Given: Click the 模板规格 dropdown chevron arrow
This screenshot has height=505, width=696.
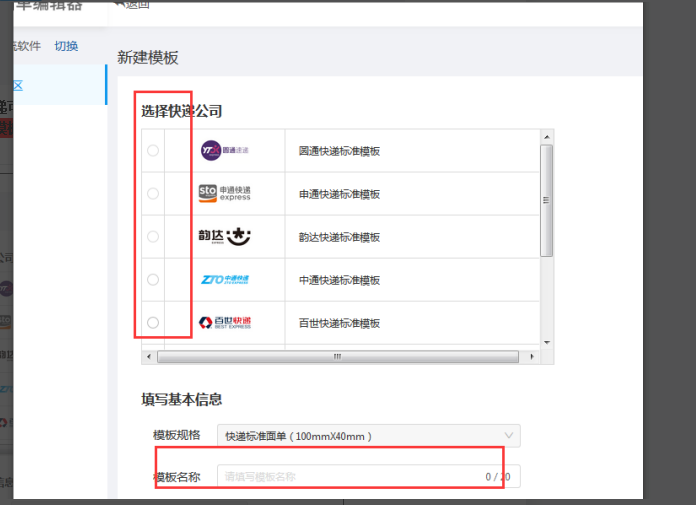Looking at the screenshot, I should (509, 435).
